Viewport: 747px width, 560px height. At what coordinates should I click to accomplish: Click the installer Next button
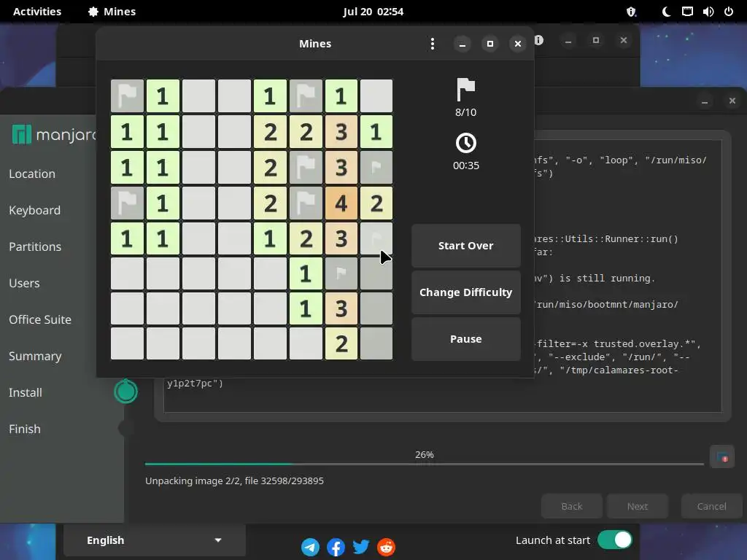pyautogui.click(x=638, y=506)
